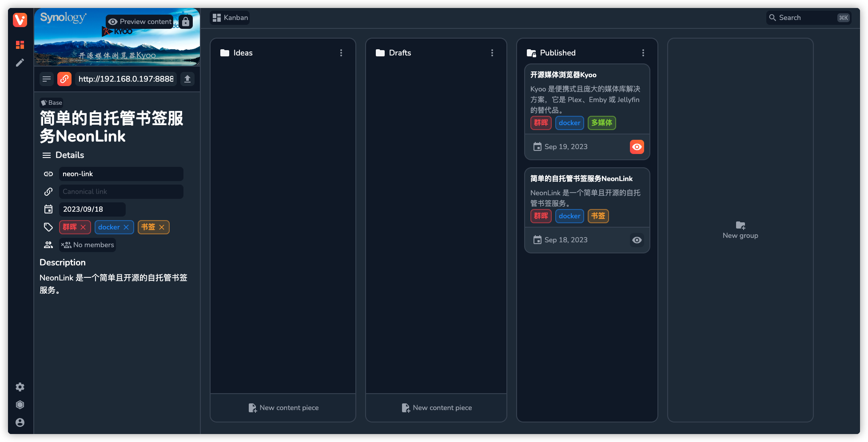Toggle the eye on the Kyoo card
The image size is (868, 442).
637,147
